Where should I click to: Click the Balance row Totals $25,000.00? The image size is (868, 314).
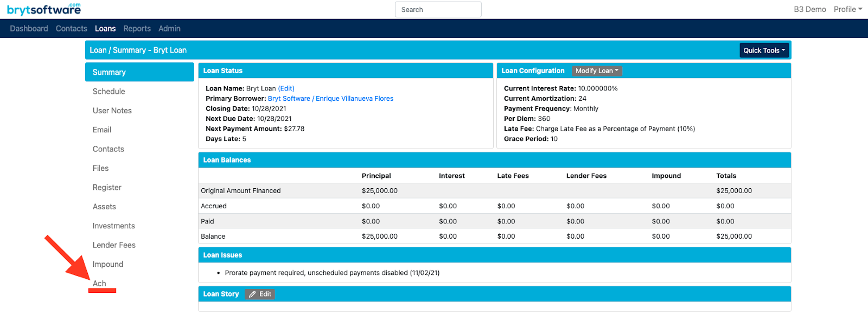(x=734, y=236)
